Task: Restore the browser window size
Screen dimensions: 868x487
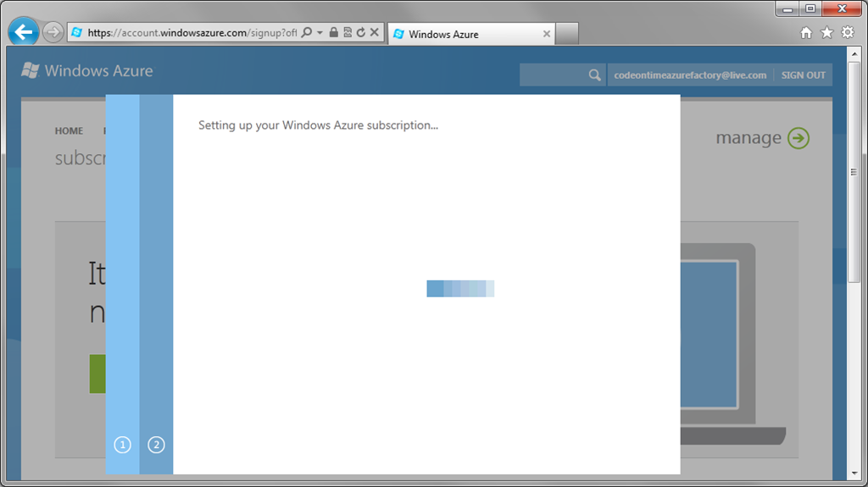Action: pos(810,8)
